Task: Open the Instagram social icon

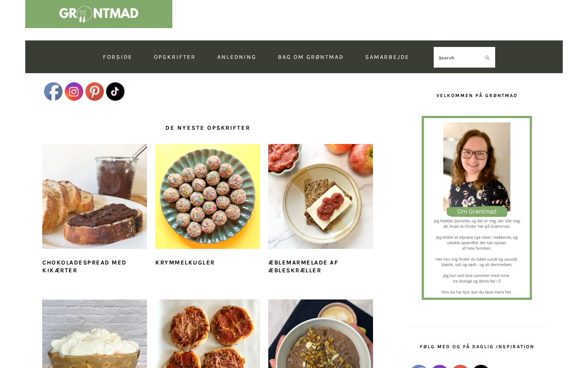Action: [x=74, y=92]
